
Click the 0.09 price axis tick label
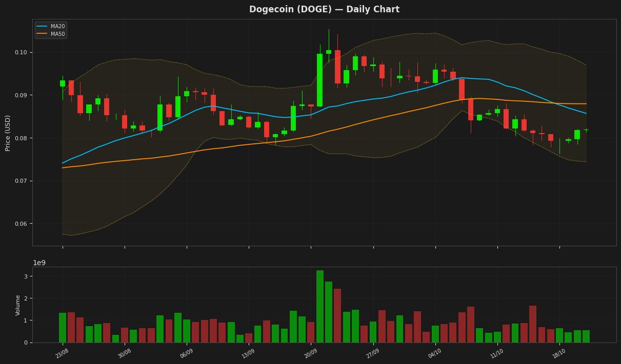[22, 96]
